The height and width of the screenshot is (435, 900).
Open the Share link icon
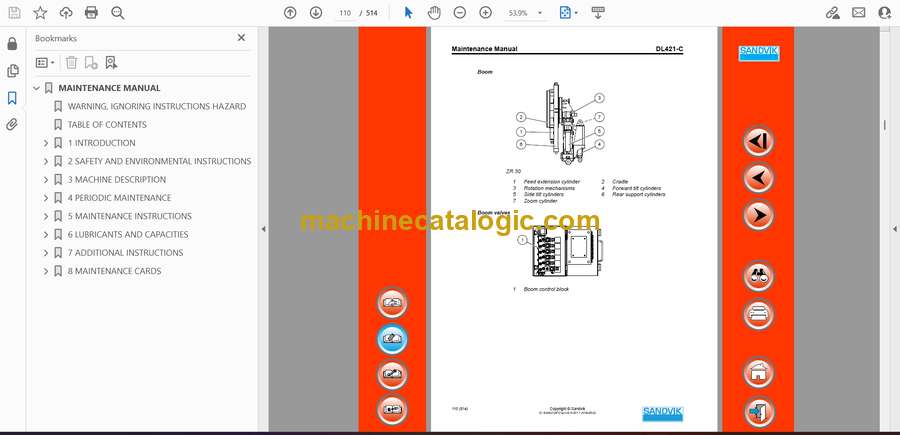pos(833,13)
